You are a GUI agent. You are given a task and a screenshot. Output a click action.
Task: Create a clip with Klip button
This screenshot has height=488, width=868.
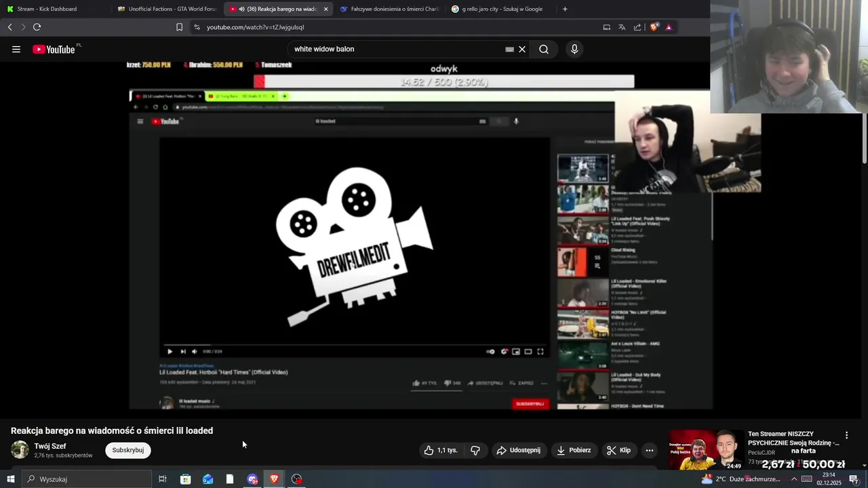(x=618, y=450)
